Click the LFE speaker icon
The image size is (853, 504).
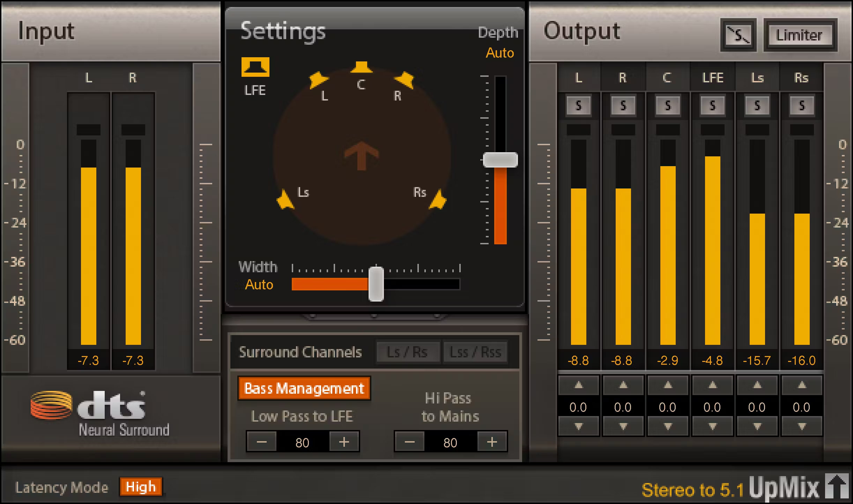[x=255, y=67]
